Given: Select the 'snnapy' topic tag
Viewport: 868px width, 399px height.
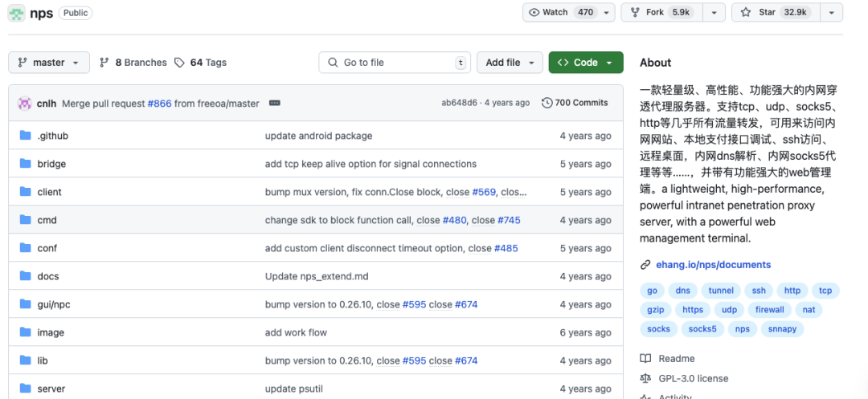Looking at the screenshot, I should pyautogui.click(x=782, y=329).
